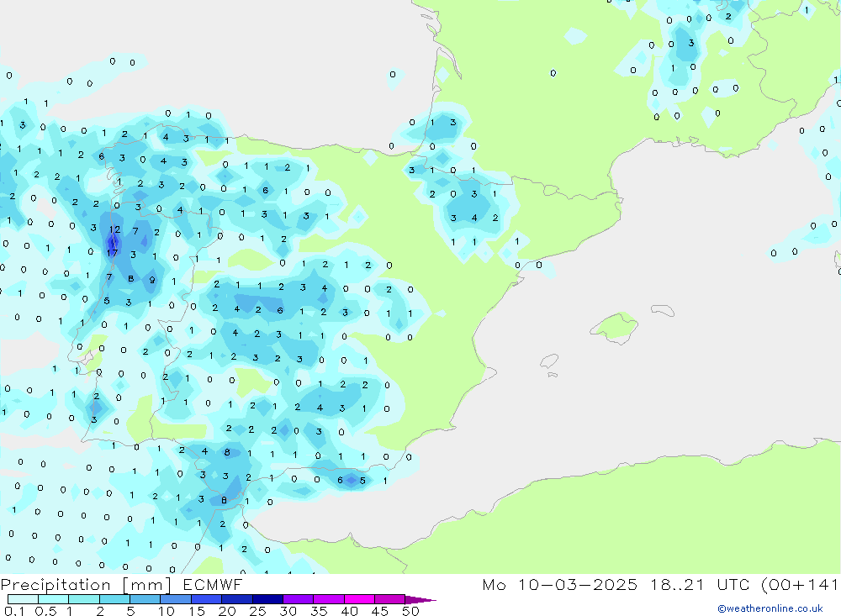This screenshot has height=616, width=841.
Task: Select the '15' legend scale label
Action: (197, 611)
